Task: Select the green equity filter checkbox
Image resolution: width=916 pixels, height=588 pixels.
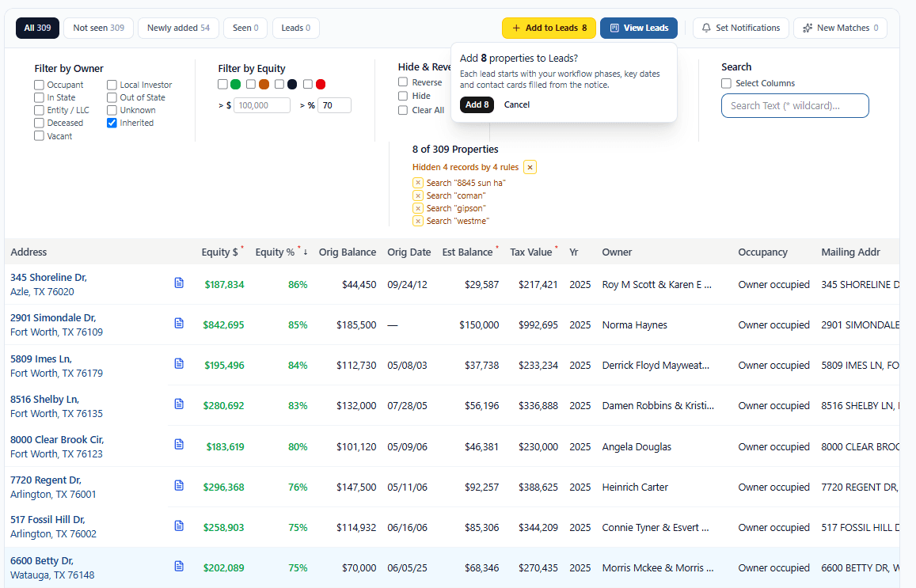Action: (x=222, y=84)
